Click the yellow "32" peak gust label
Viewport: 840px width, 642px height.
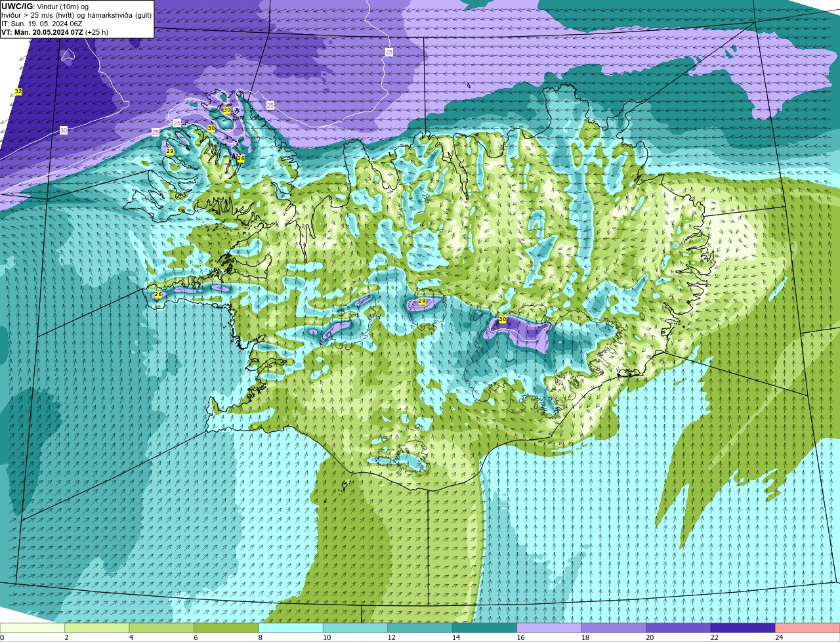(x=18, y=91)
